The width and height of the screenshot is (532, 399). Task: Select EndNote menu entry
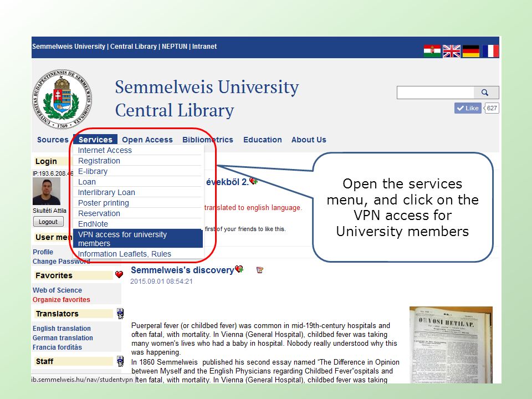coord(138,223)
